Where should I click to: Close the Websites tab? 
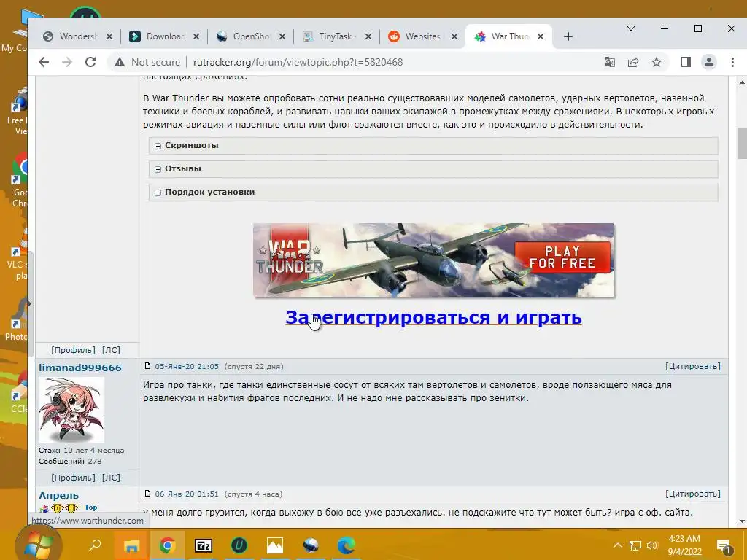pyautogui.click(x=454, y=36)
